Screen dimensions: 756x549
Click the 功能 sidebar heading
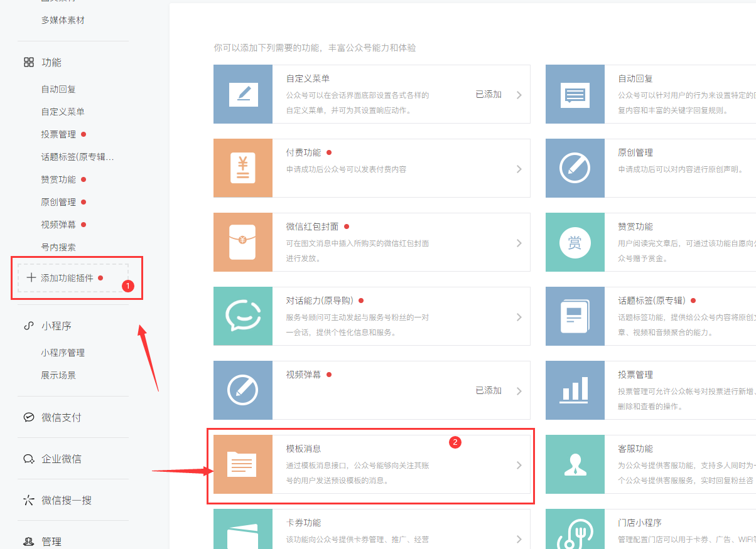(x=51, y=62)
